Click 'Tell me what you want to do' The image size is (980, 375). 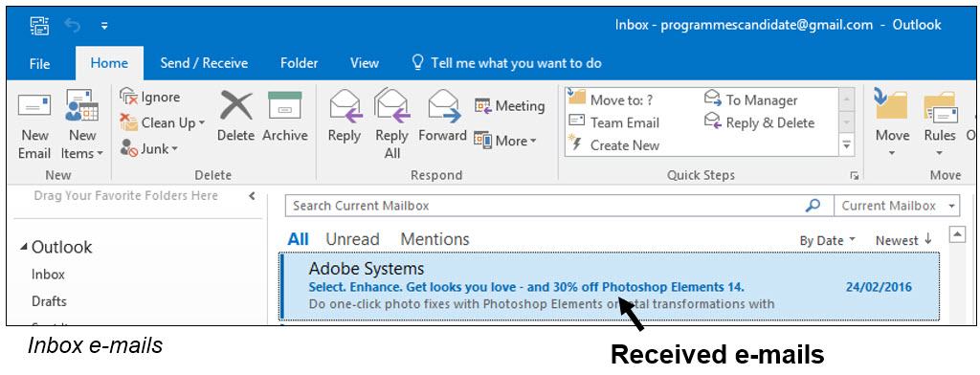[506, 63]
